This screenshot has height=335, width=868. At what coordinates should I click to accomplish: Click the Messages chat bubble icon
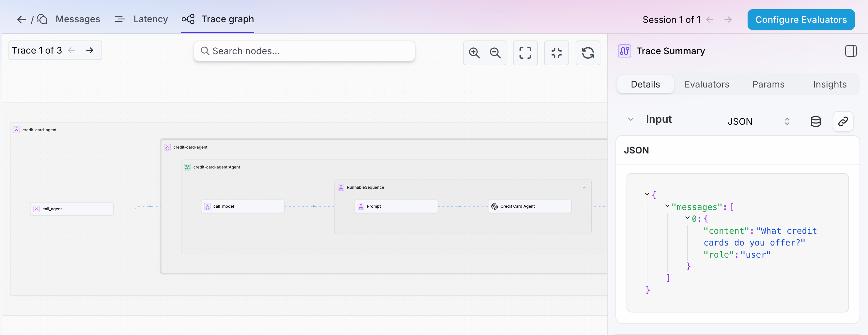42,19
